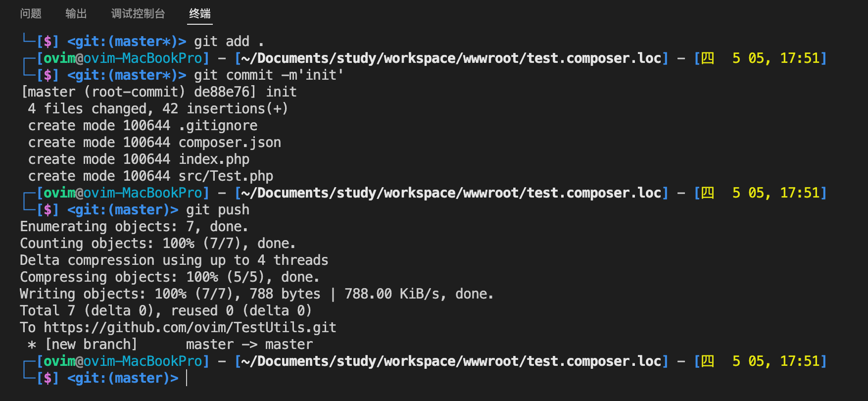Open the 输出 tab
868x401 pixels.
tap(76, 13)
